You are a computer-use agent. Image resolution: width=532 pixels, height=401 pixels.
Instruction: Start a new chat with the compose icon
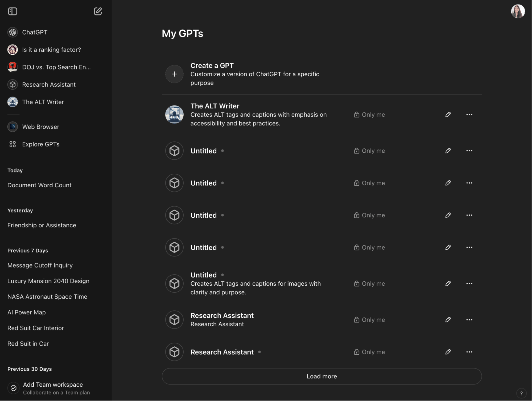tap(98, 11)
